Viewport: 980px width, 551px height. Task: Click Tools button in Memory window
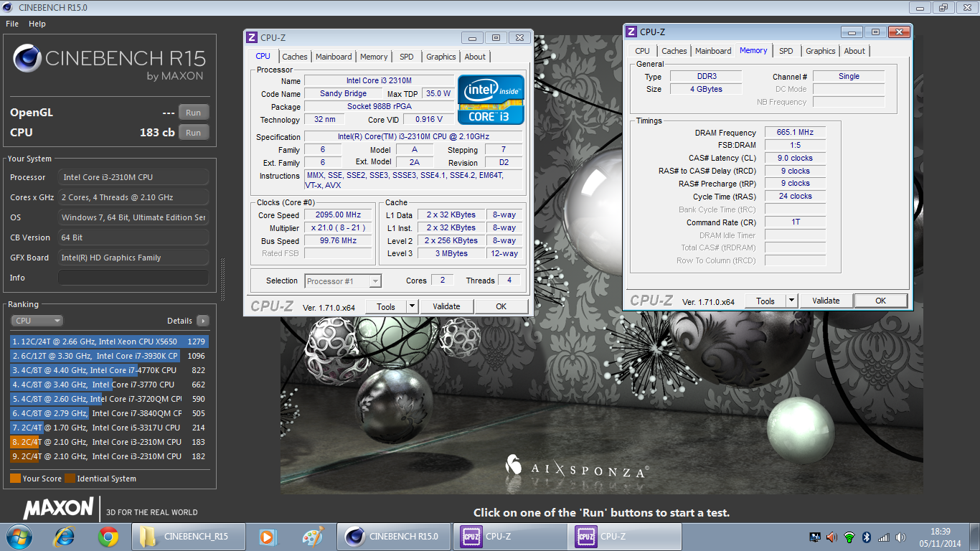(765, 301)
